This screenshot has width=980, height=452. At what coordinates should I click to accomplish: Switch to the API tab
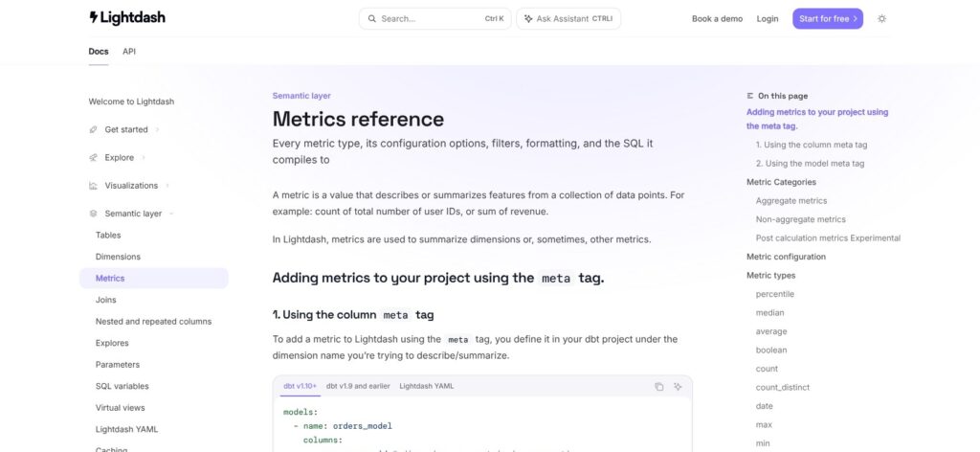[129, 52]
